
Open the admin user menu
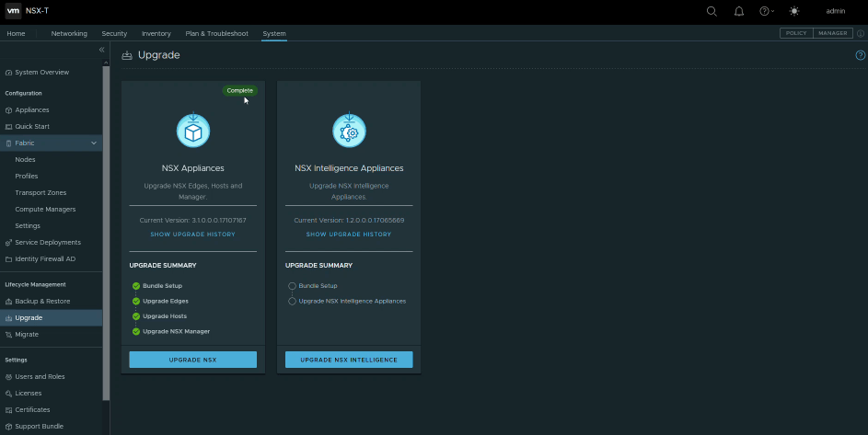(x=835, y=11)
